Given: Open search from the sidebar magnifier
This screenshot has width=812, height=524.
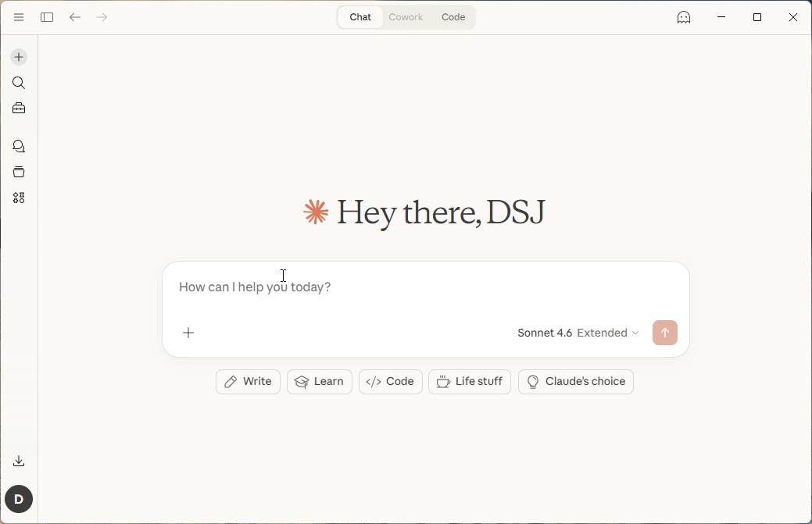Looking at the screenshot, I should pyautogui.click(x=19, y=83).
